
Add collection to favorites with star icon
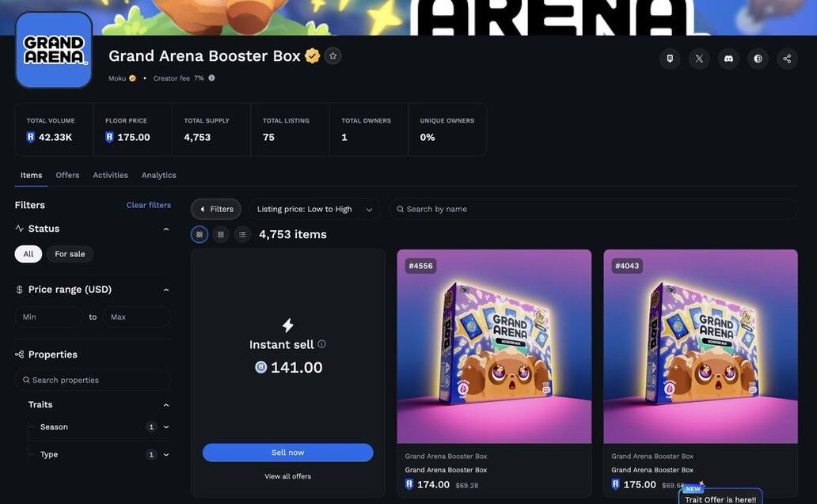pos(333,55)
